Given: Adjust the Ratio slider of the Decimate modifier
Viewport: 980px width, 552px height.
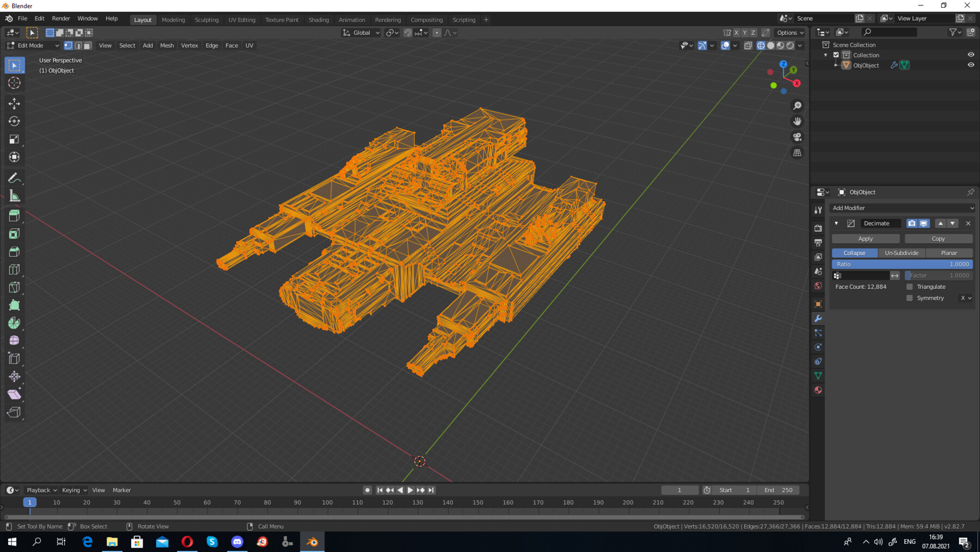Looking at the screenshot, I should 901,264.
